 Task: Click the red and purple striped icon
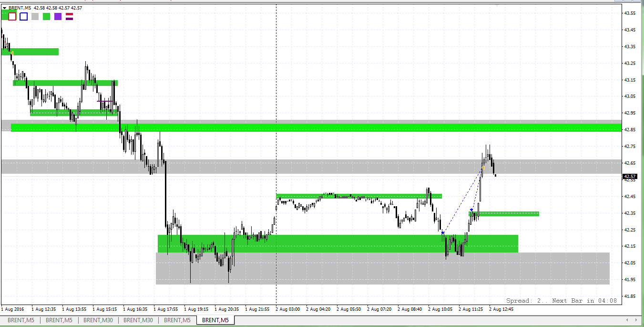[69, 17]
